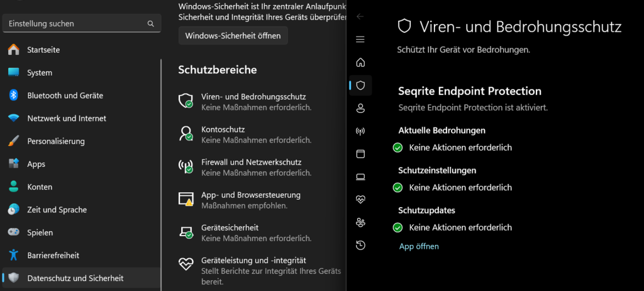The width and height of the screenshot is (644, 291).
Task: Focus the Einstellung suchen search field
Action: pos(82,24)
